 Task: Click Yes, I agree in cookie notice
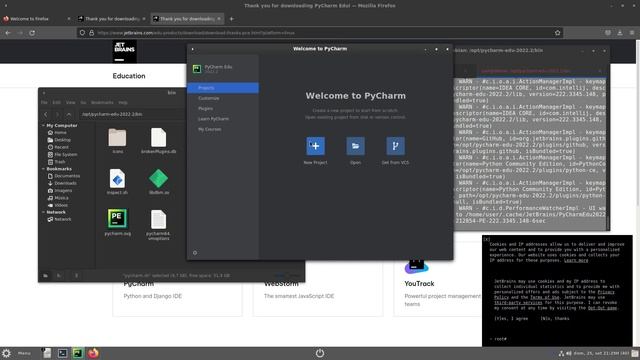511,318
